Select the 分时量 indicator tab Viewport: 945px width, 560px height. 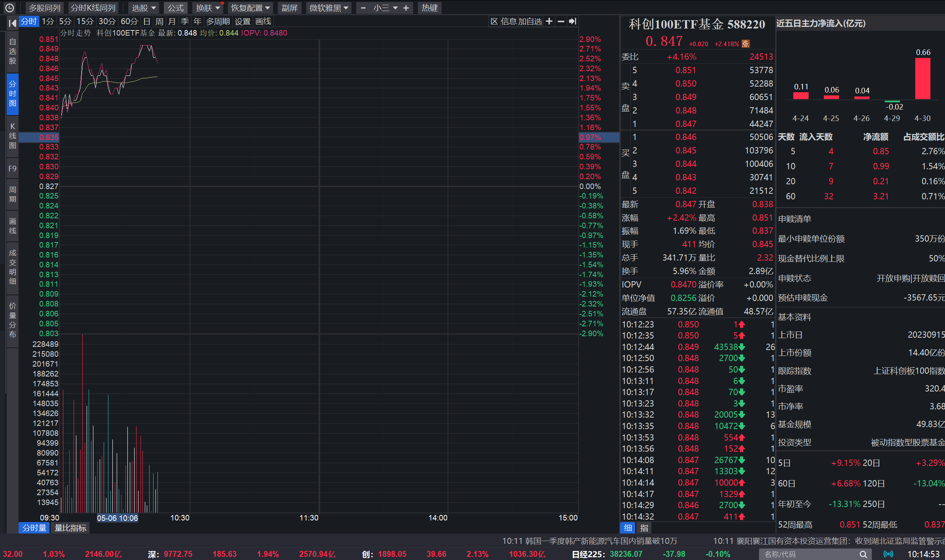pos(34,528)
